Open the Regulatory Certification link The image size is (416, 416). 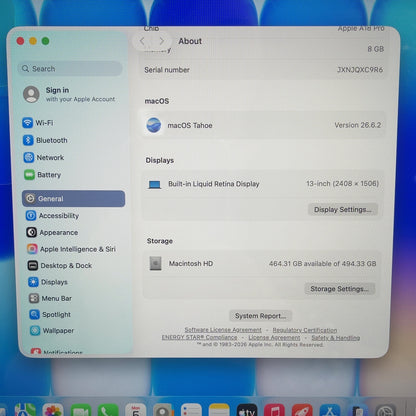305,330
